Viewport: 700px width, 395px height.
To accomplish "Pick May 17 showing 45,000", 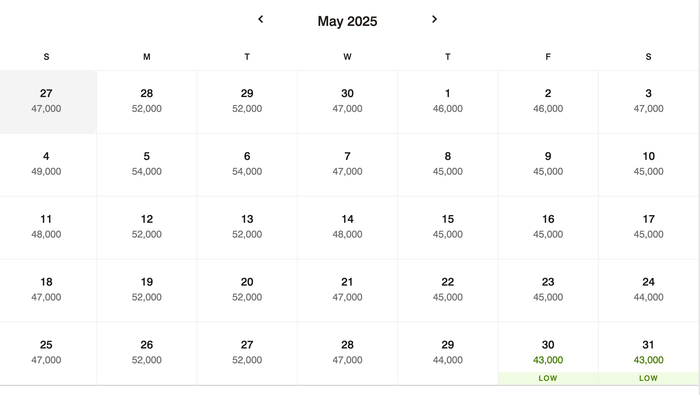I will [x=649, y=228].
